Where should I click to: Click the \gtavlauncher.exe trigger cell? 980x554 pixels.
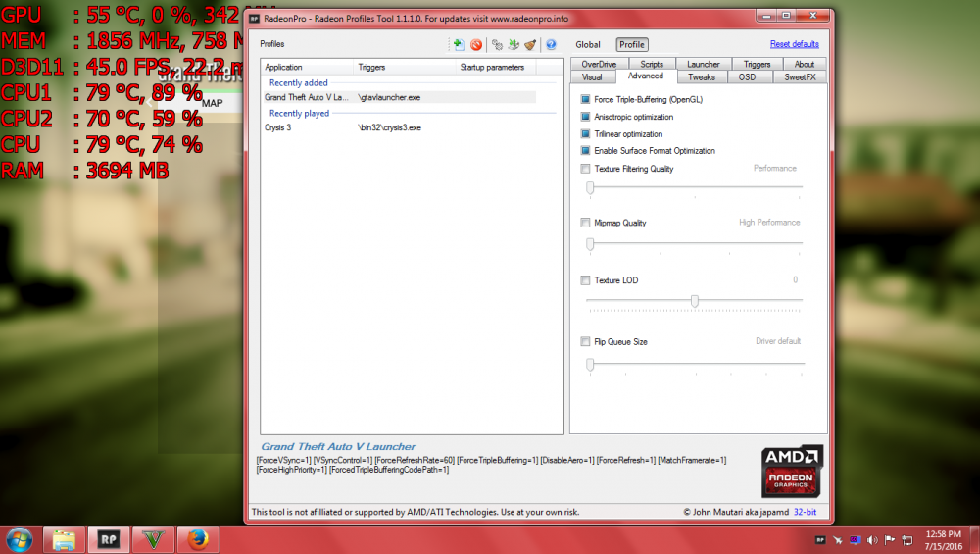click(389, 97)
